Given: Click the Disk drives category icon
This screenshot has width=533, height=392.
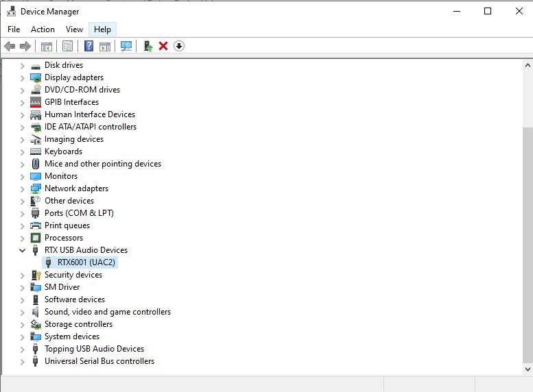Looking at the screenshot, I should click(x=36, y=66).
